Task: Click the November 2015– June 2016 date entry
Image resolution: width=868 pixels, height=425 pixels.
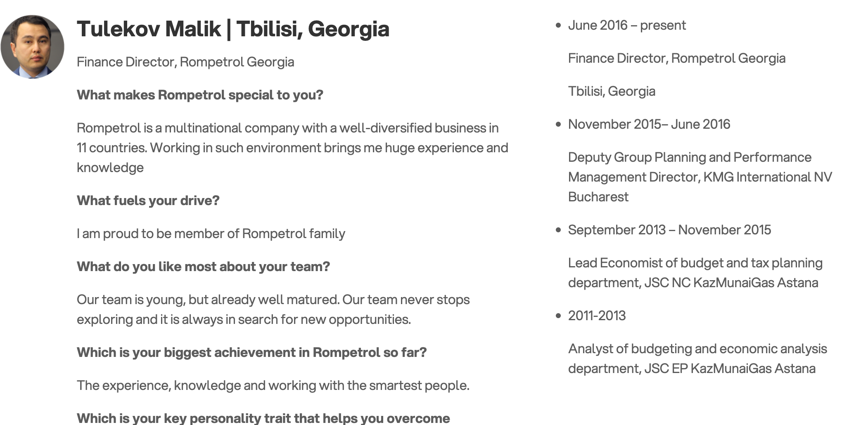Action: coord(649,124)
